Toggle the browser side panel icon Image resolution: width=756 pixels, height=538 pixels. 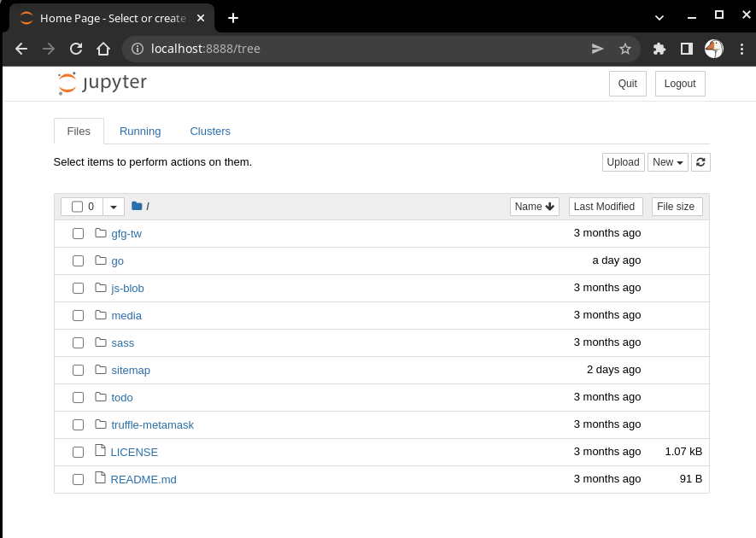(x=687, y=49)
